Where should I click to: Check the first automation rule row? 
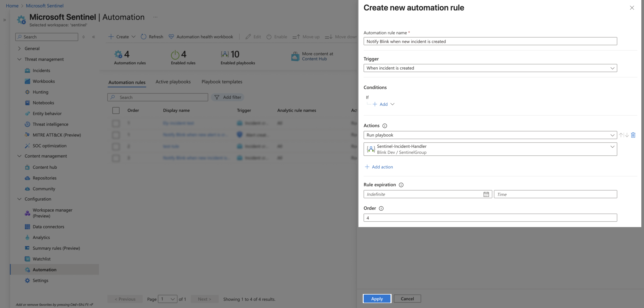116,123
